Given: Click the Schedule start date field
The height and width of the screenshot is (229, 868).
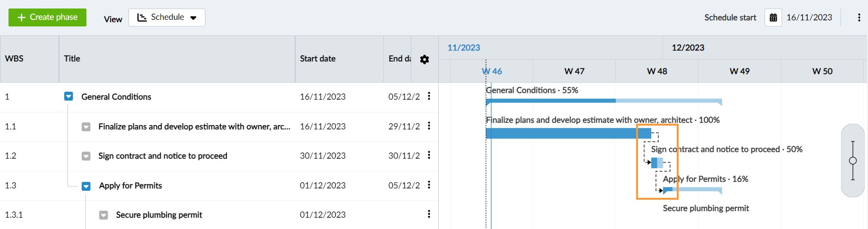Looking at the screenshot, I should [x=809, y=17].
